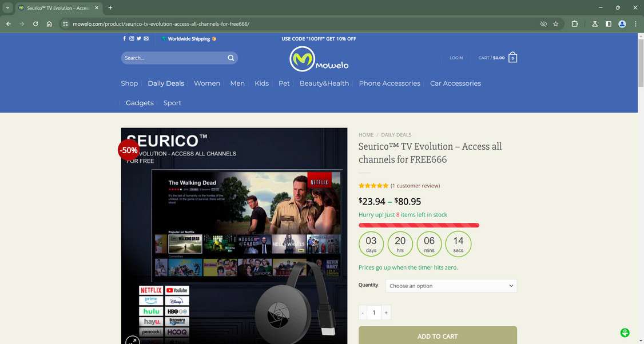Click the red stock progress bar
The image size is (644, 344).
tap(419, 225)
